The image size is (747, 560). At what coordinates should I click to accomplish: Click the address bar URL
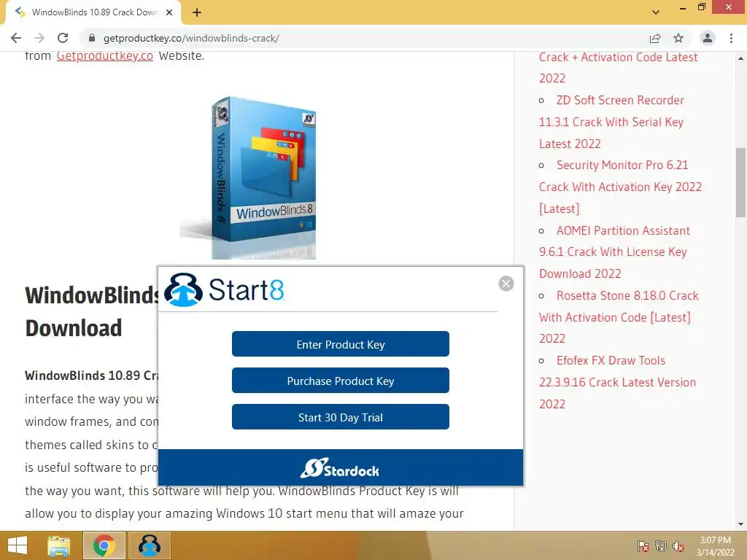point(191,38)
